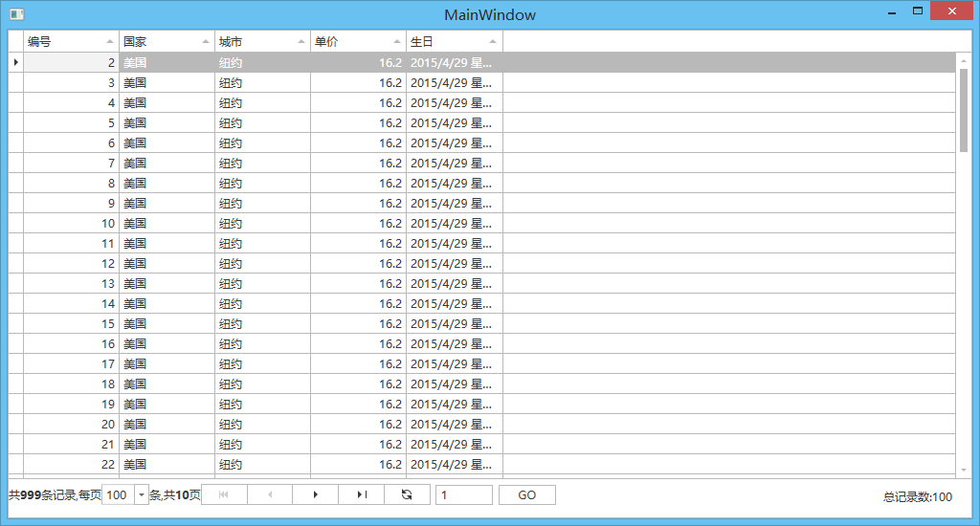Go to the previous page of records

tap(270, 494)
